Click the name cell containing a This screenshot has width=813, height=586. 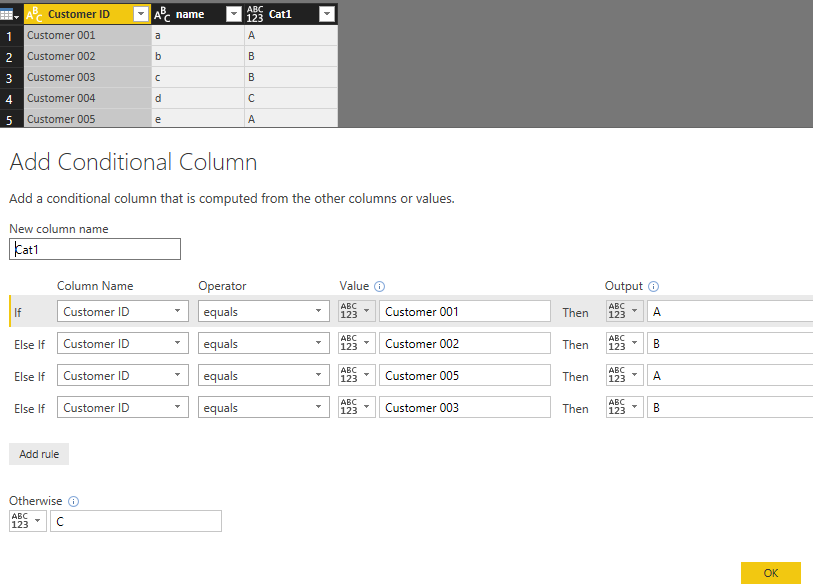(x=198, y=35)
